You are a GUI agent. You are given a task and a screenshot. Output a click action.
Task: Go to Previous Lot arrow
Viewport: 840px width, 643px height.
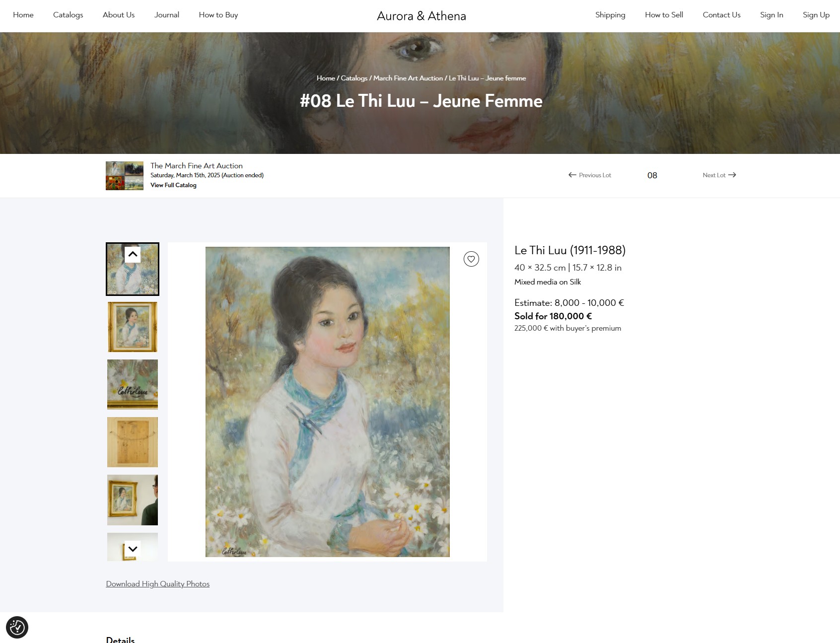(x=590, y=175)
